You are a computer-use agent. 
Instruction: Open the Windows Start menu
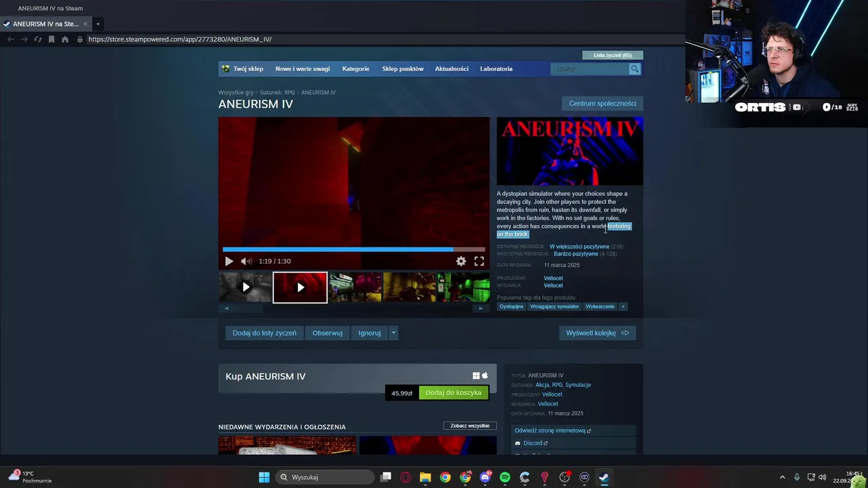[x=264, y=477]
